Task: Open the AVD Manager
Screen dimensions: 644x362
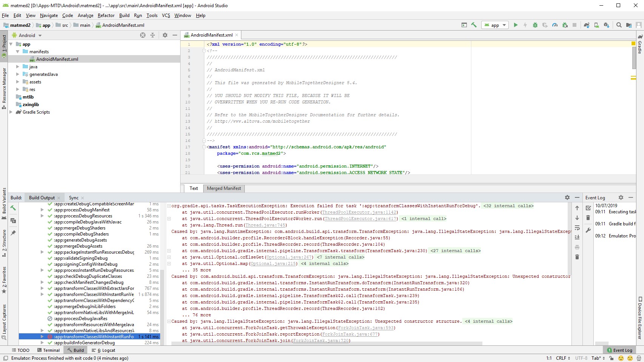Action: click(x=596, y=25)
